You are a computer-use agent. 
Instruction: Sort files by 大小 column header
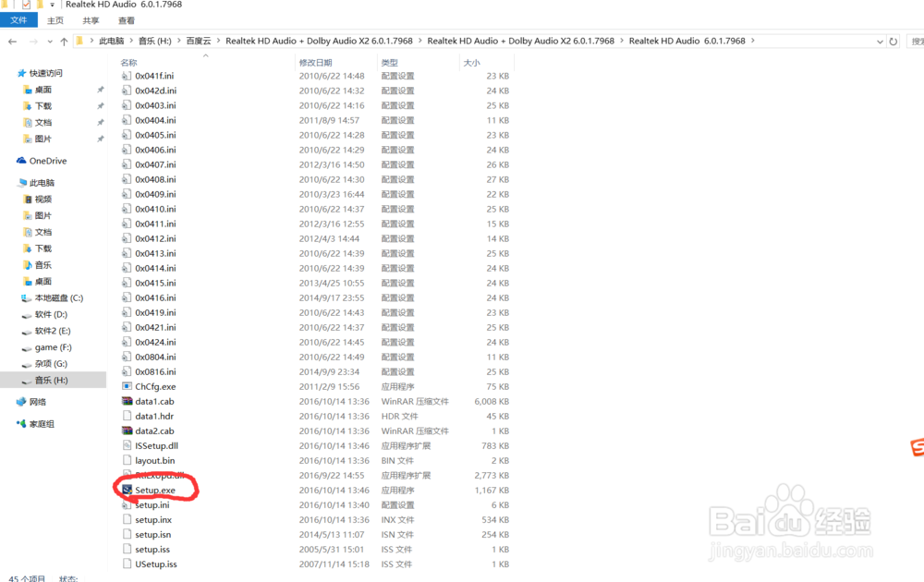click(471, 63)
